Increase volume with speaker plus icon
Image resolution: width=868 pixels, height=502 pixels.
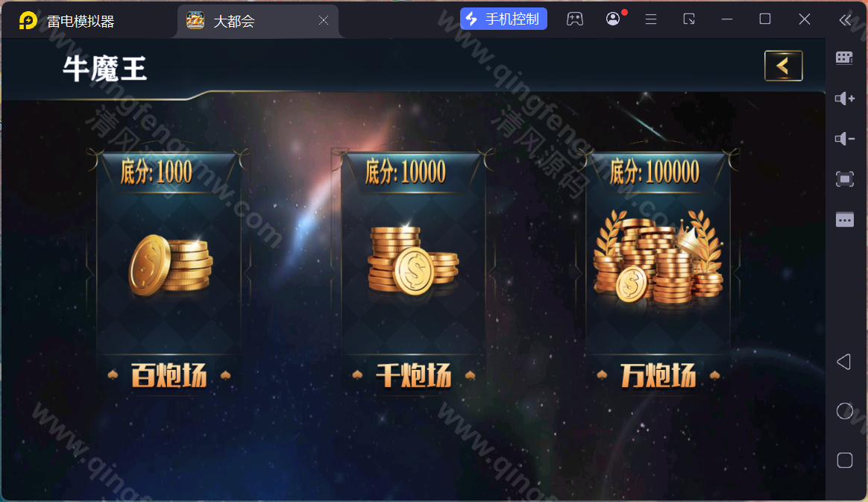coord(844,98)
